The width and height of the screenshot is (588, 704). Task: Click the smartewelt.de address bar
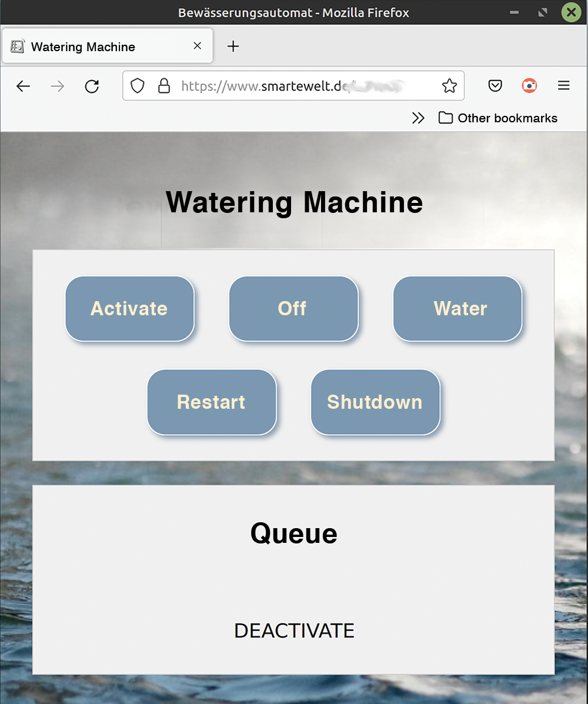[293, 85]
